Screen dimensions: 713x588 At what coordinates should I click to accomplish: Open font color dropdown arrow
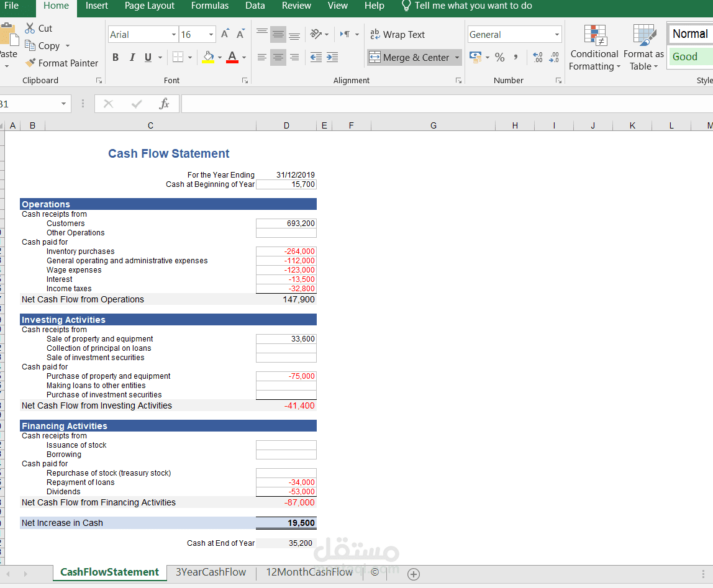click(x=244, y=57)
